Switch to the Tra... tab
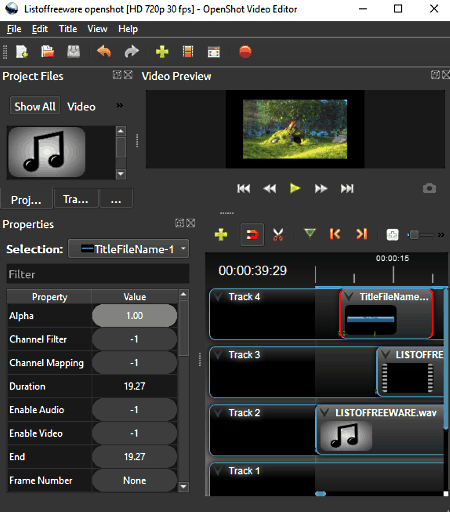Screen dimensions: 450x512 (76, 199)
